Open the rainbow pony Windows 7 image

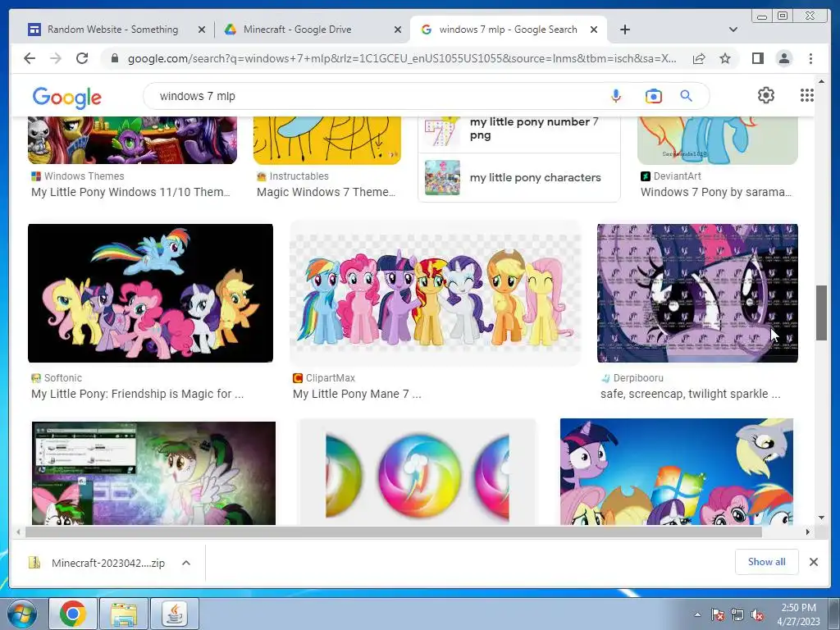tap(717, 141)
